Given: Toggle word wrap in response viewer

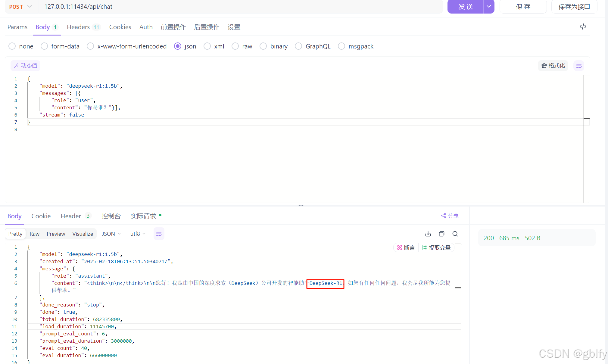Looking at the screenshot, I should click(159, 234).
